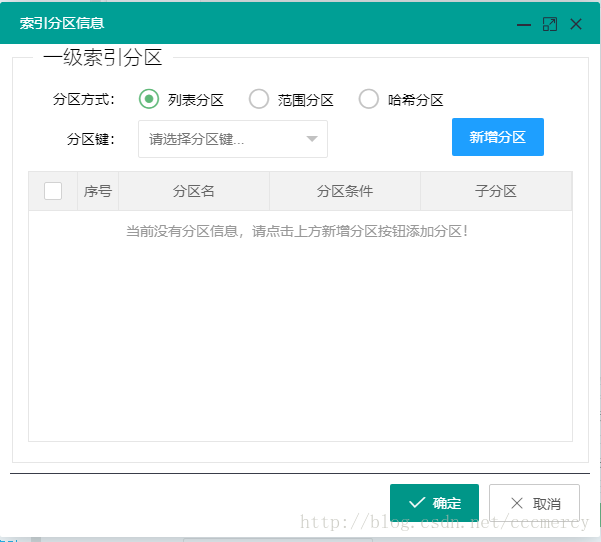This screenshot has height=542, width=601.
Task: Click the X icon on 取消 button
Action: coord(517,503)
